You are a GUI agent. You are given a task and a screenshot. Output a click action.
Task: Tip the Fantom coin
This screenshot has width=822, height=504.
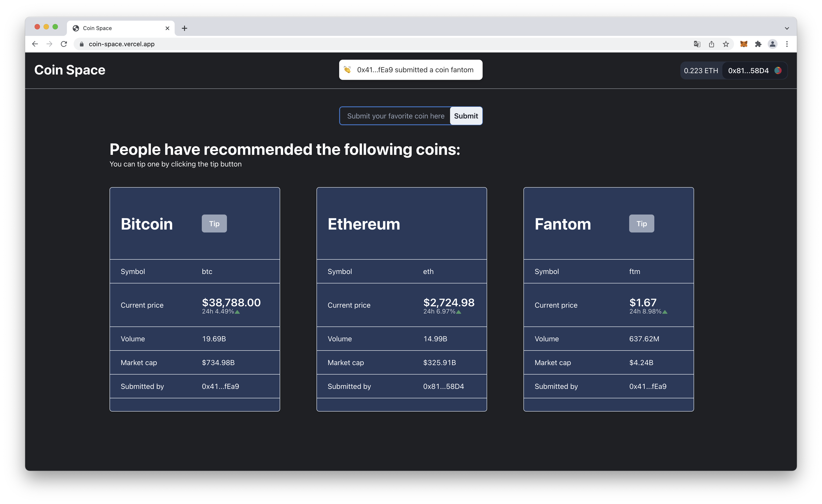(641, 224)
